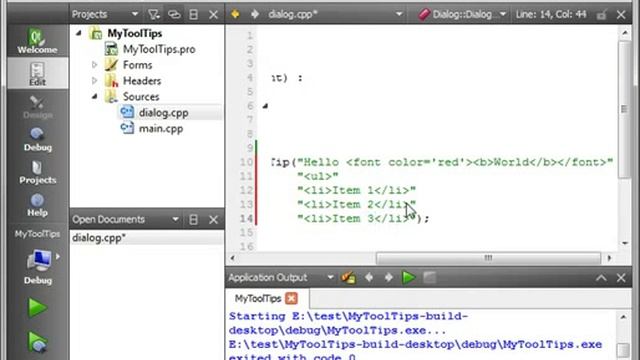This screenshot has width=640, height=360.
Task: Toggle the editor file lock icon
Action: (x=601, y=15)
